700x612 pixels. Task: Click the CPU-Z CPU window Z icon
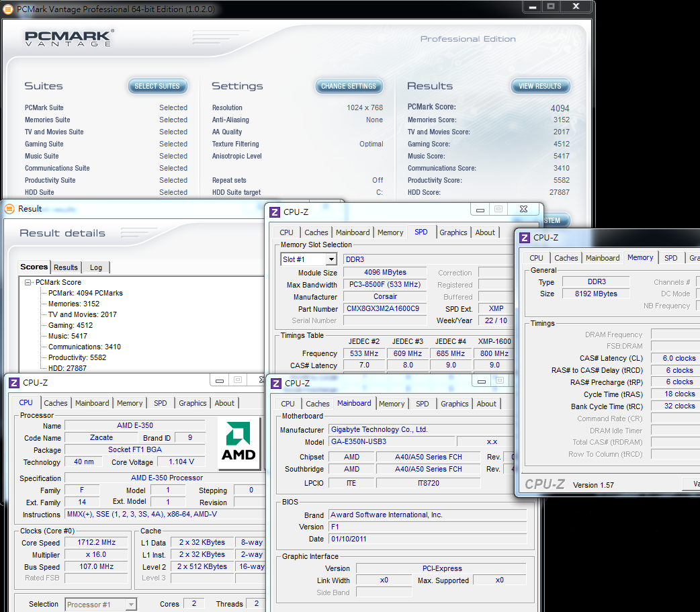[14, 382]
